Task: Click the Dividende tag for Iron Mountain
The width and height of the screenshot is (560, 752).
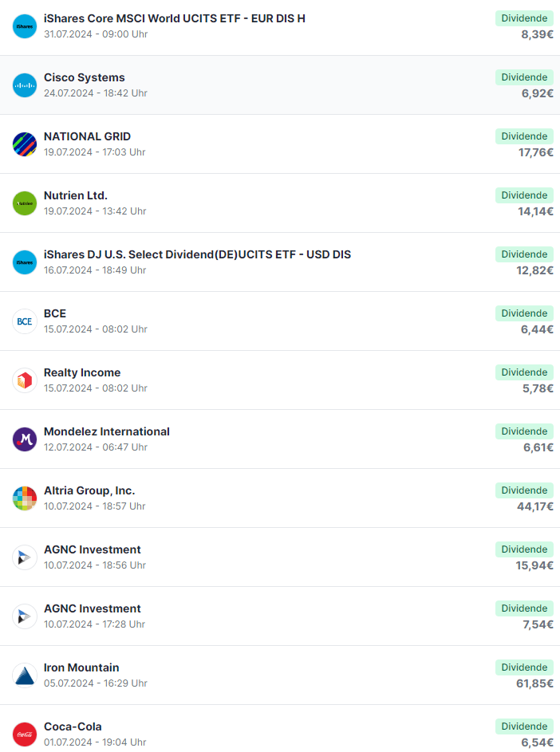Action: coord(524,667)
